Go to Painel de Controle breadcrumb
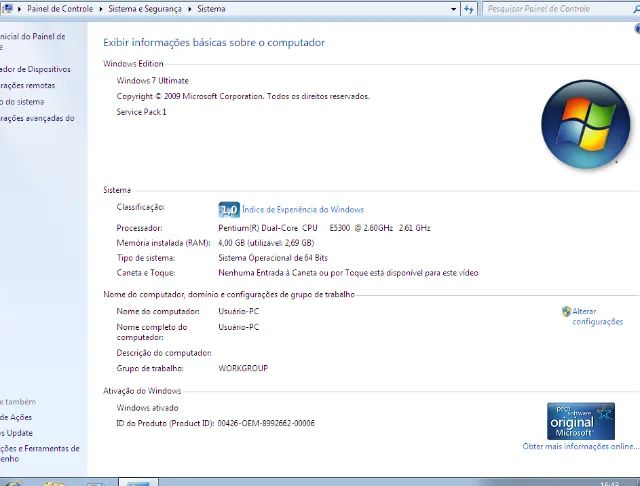This screenshot has height=486, width=640. click(x=60, y=9)
